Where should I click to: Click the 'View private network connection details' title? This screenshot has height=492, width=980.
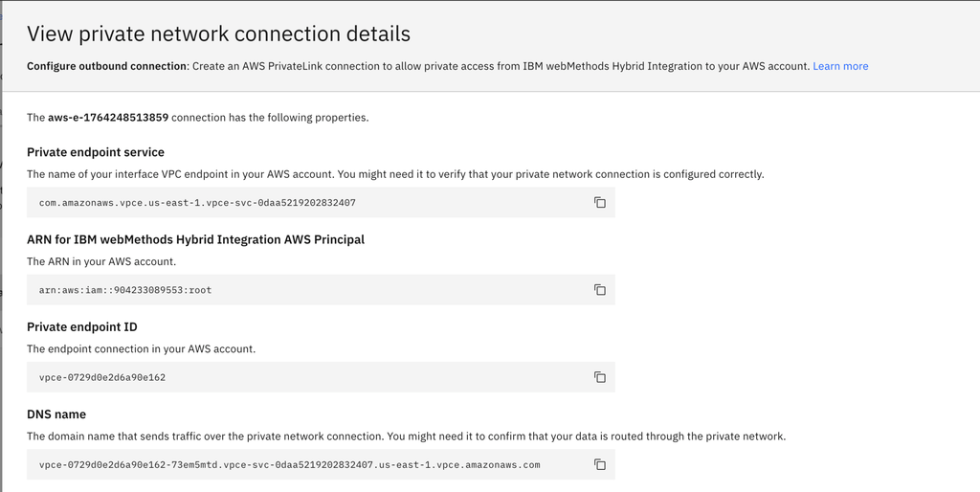218,34
